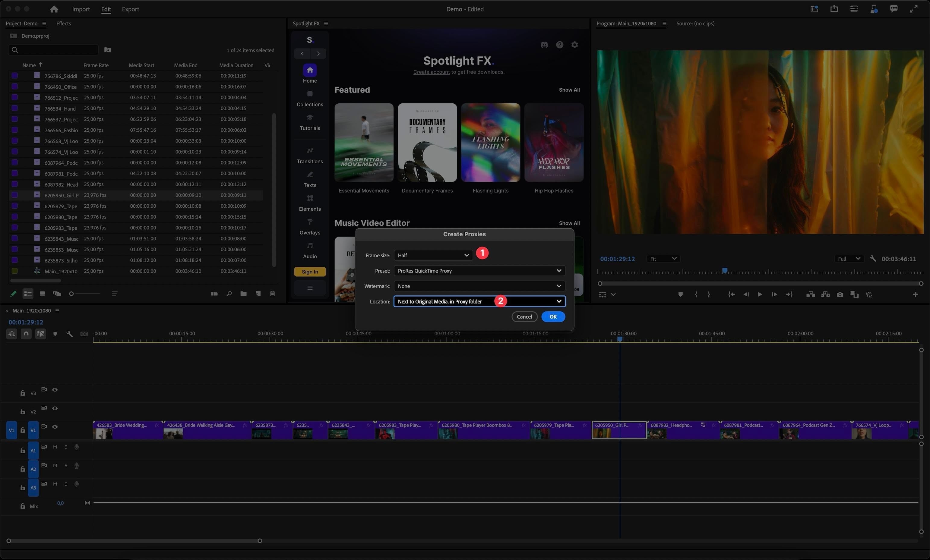Click the Edit menu in top menu bar
Image resolution: width=930 pixels, height=560 pixels.
point(105,9)
